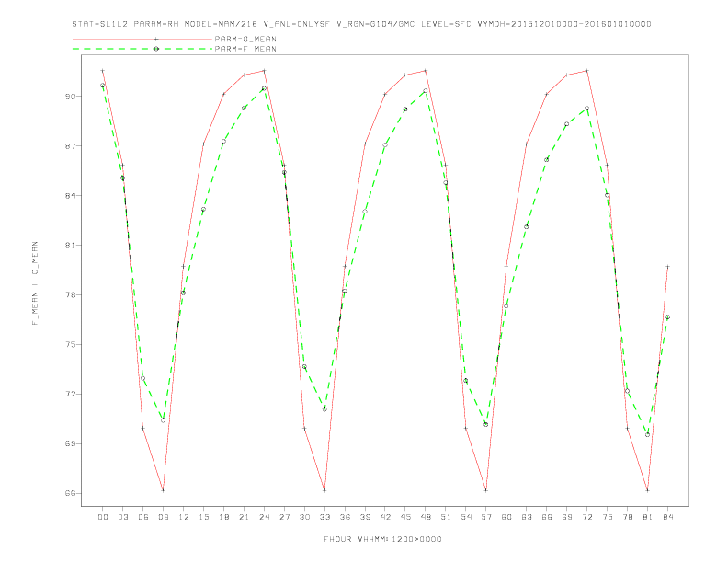Image resolution: width=728 pixels, height=563 pixels.
Task: Click the x-axis tick label 54
Action: point(466,517)
